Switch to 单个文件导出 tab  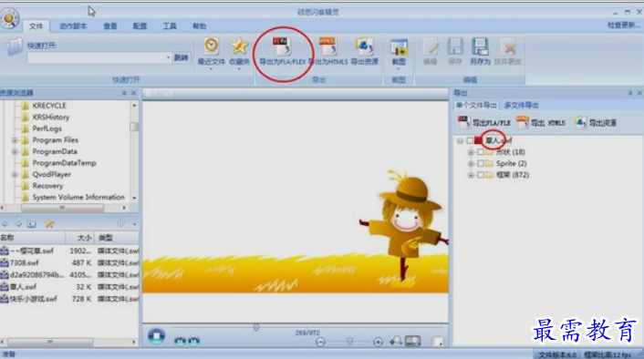click(x=476, y=105)
